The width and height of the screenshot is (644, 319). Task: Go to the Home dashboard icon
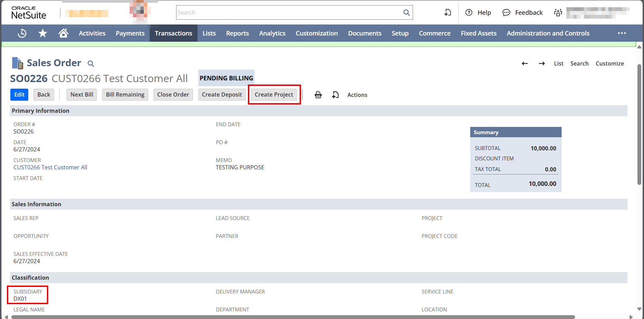pos(63,33)
